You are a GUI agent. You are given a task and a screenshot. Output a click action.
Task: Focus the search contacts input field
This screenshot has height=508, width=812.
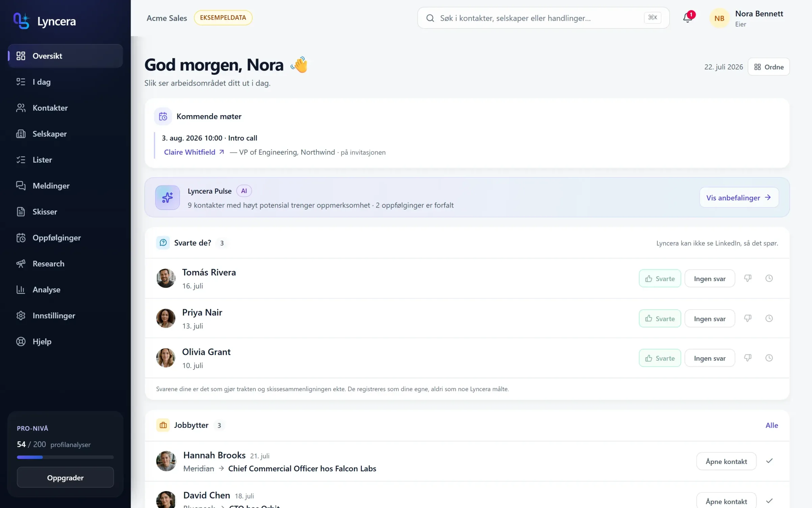coord(543,18)
